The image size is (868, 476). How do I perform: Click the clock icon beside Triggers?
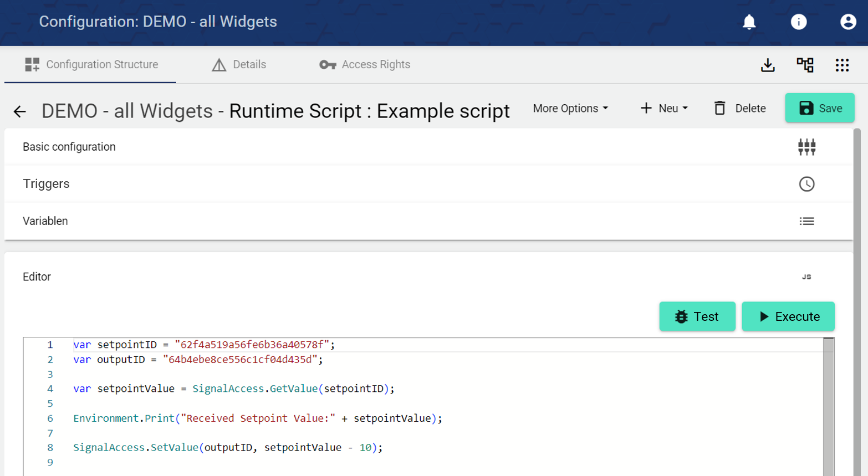(x=806, y=184)
